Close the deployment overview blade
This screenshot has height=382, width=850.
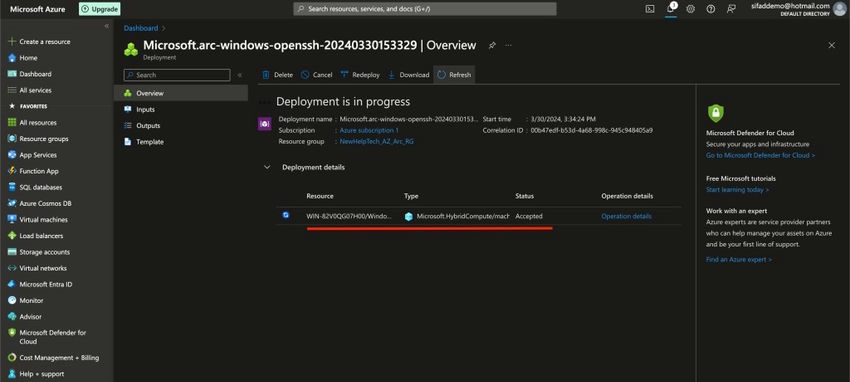pyautogui.click(x=832, y=46)
